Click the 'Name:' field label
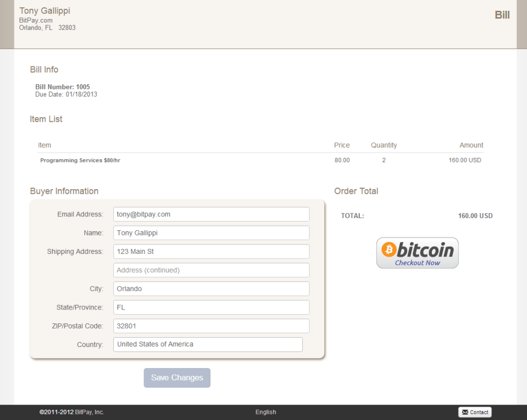 pos(94,233)
